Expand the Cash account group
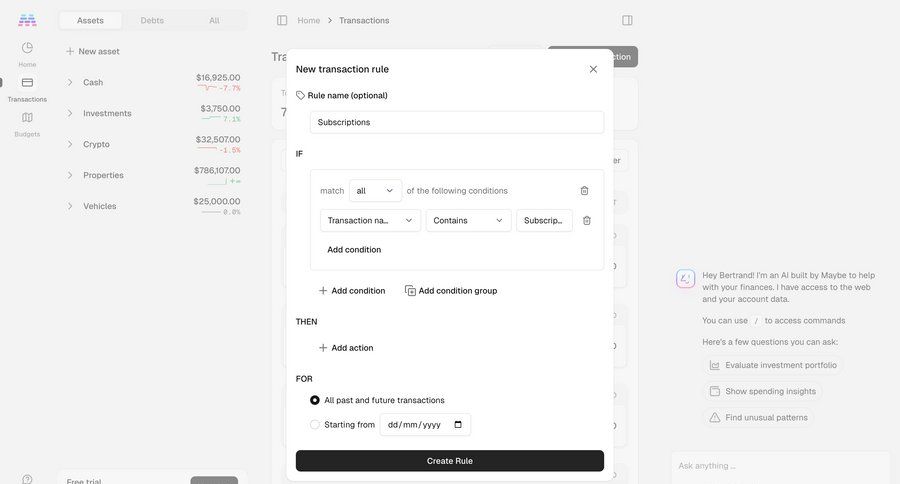This screenshot has height=484, width=900. coord(70,82)
